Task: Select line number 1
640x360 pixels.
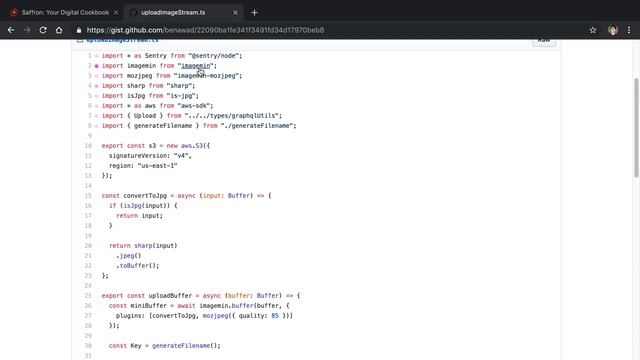Action: click(89, 56)
